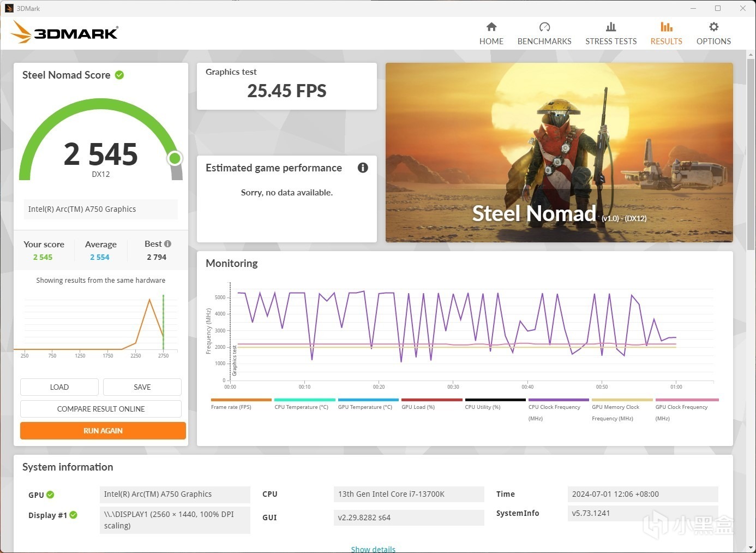
Task: Click the 3DMark logo in the header
Action: 64,32
